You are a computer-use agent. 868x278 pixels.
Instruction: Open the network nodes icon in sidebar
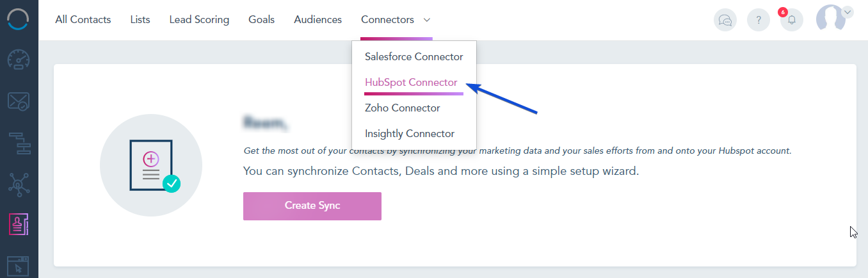pyautogui.click(x=19, y=183)
